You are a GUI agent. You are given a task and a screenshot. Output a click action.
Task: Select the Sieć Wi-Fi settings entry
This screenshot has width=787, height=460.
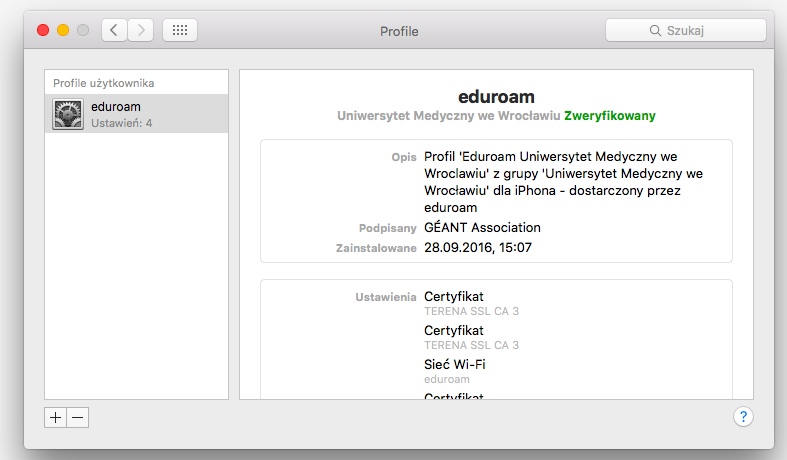454,364
